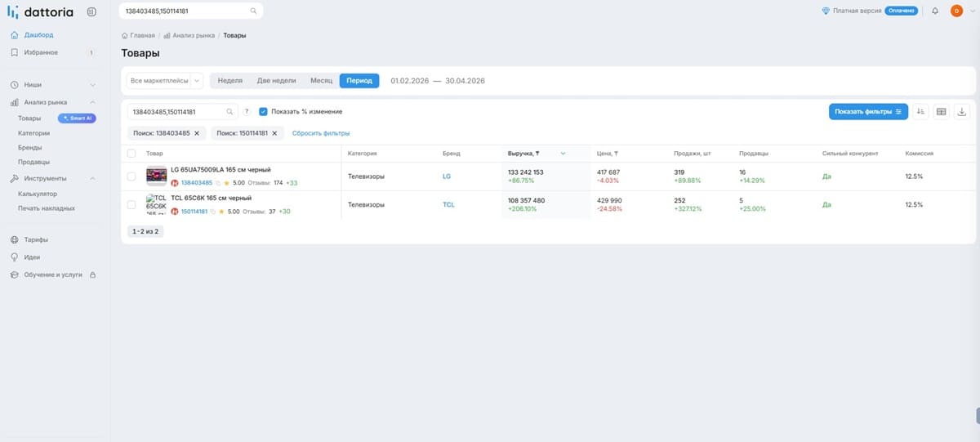Screen dimensions: 980x442
Task: Check the select-all checkbox in the table header
Action: pyautogui.click(x=131, y=154)
